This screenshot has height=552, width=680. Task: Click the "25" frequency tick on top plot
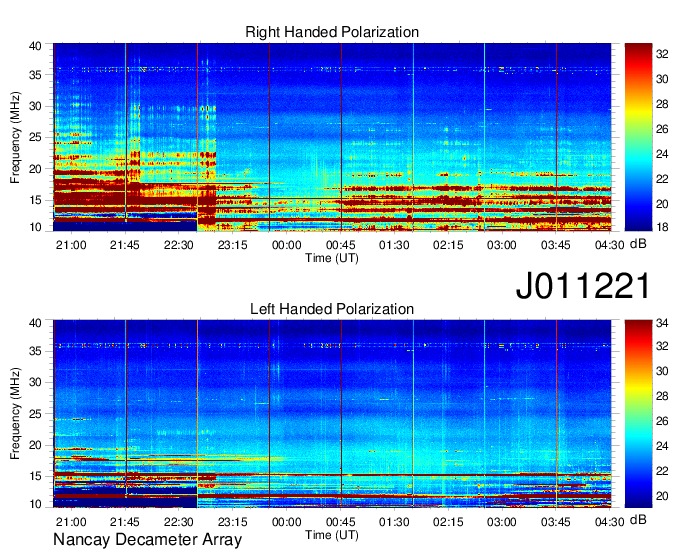pos(35,138)
